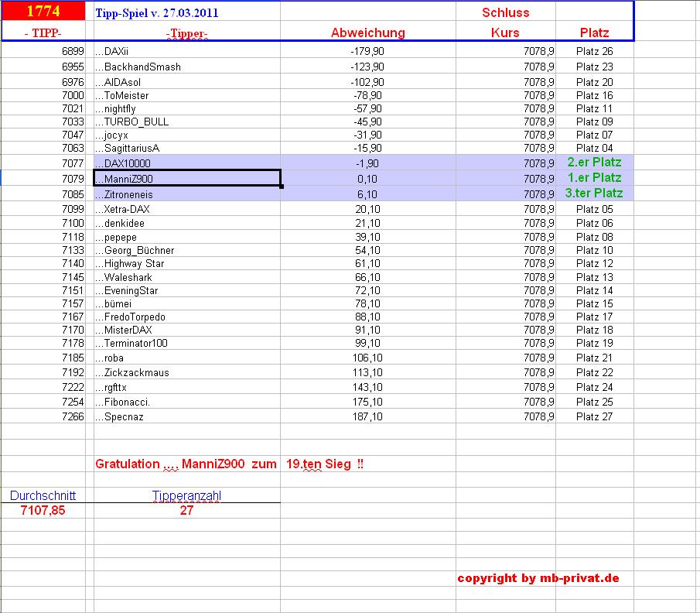Image resolution: width=700 pixels, height=613 pixels.
Task: Select the Tipperanzahl label cell
Action: [x=186, y=495]
